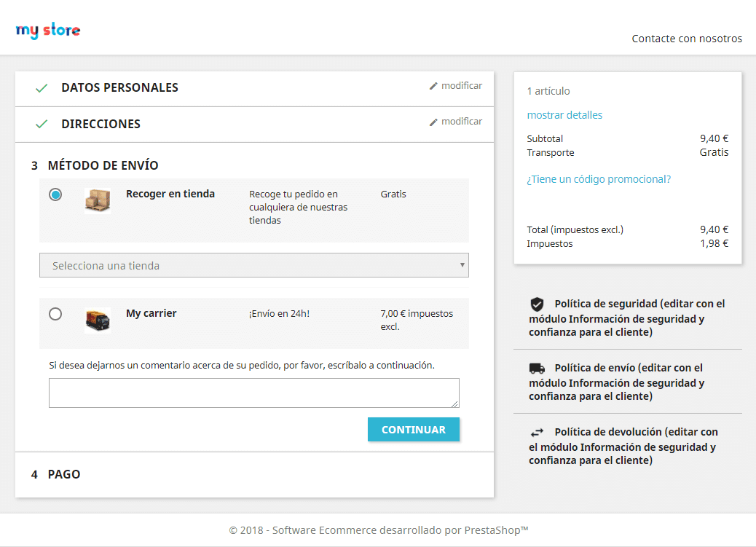Click the my store logo
The height and width of the screenshot is (547, 756).
pyautogui.click(x=48, y=31)
